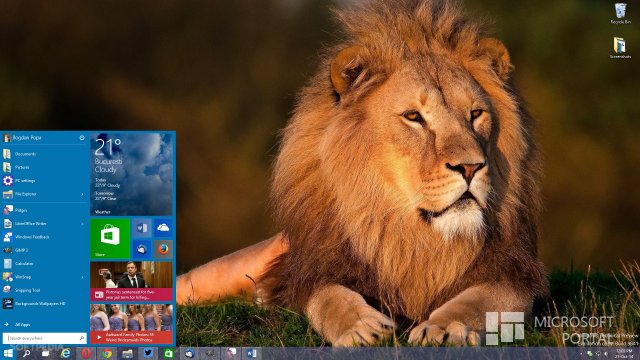The image size is (640, 360).
Task: Open the OneDrive cloud tile
Action: (x=163, y=228)
